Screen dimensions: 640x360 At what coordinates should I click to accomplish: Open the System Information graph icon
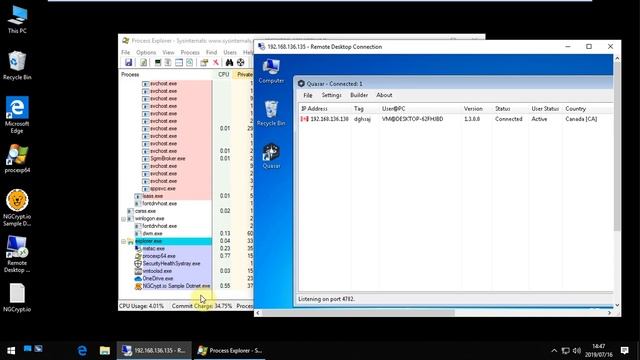pos(158,62)
